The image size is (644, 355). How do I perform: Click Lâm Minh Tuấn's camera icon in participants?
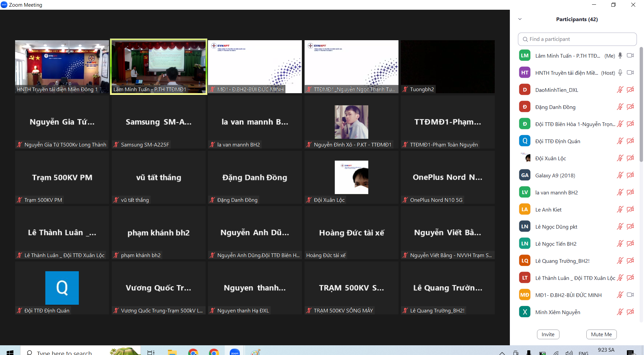tap(630, 56)
